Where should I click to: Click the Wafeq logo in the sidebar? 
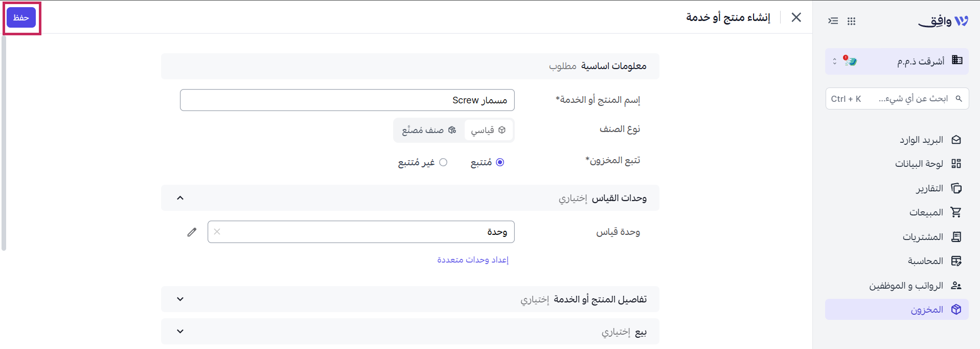pos(943,21)
